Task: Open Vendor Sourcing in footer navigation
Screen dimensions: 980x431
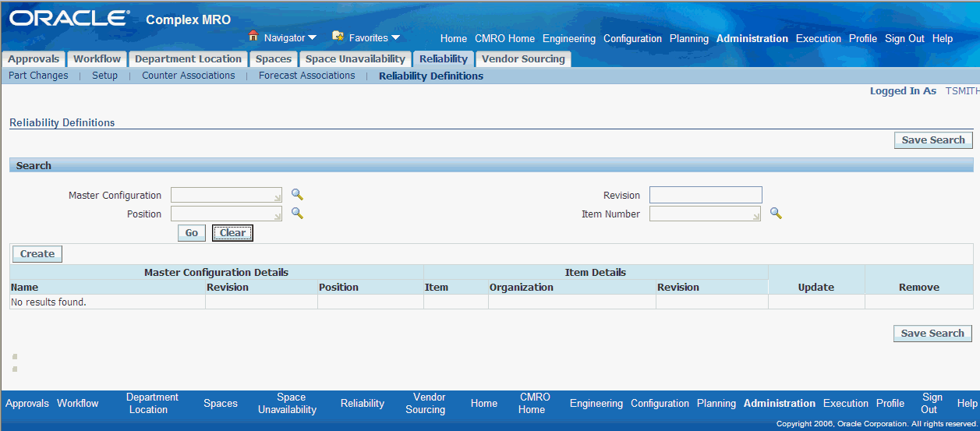Action: 425,404
